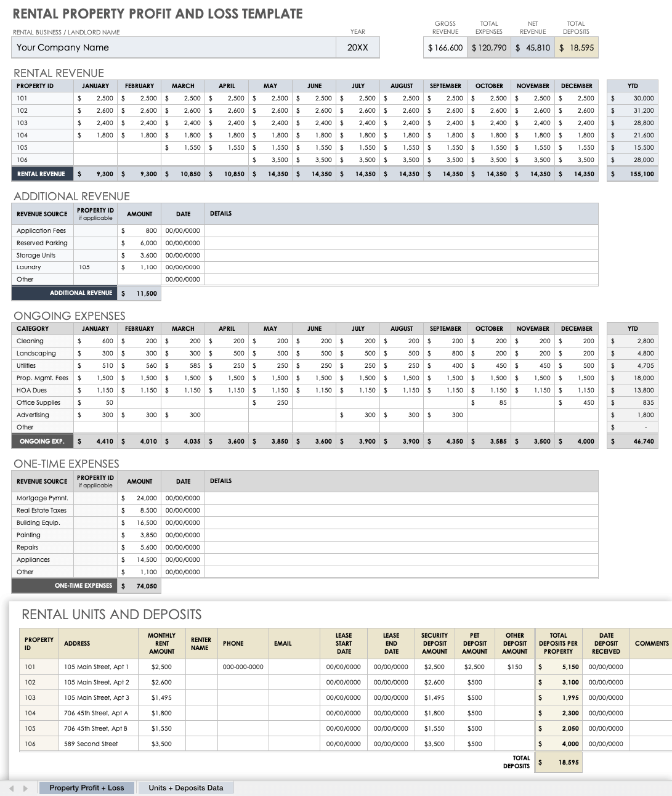Screen dimensions: 672x796
Task: Click the Mortgage Pymnt amount 24,000
Action: (140, 498)
